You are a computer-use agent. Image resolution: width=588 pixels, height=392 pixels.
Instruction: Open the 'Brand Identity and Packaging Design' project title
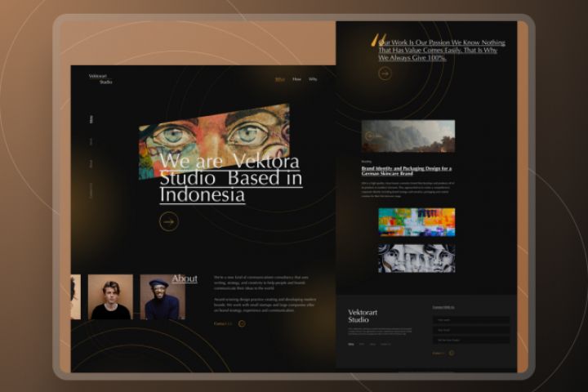(407, 171)
